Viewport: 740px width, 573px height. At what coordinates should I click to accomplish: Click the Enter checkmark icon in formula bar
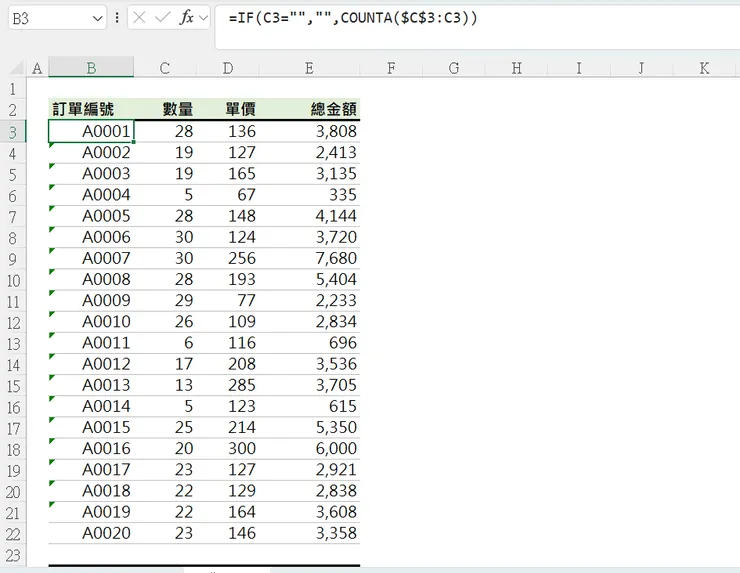(162, 18)
